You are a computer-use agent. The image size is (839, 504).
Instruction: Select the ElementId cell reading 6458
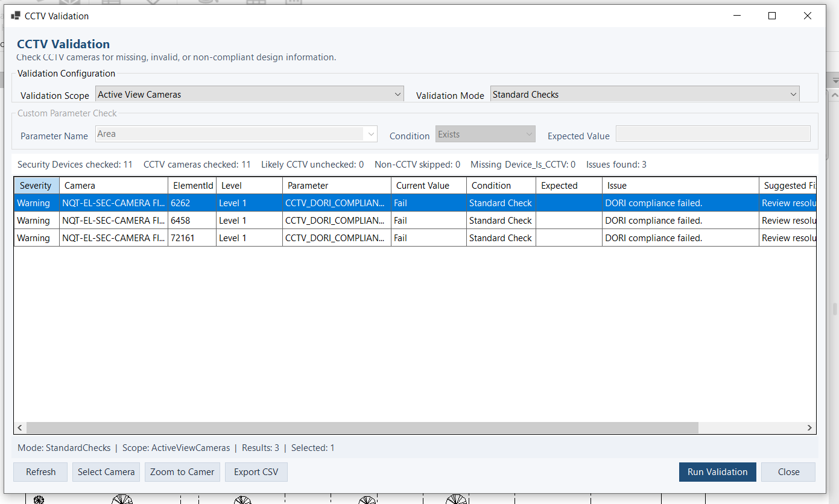[192, 221]
